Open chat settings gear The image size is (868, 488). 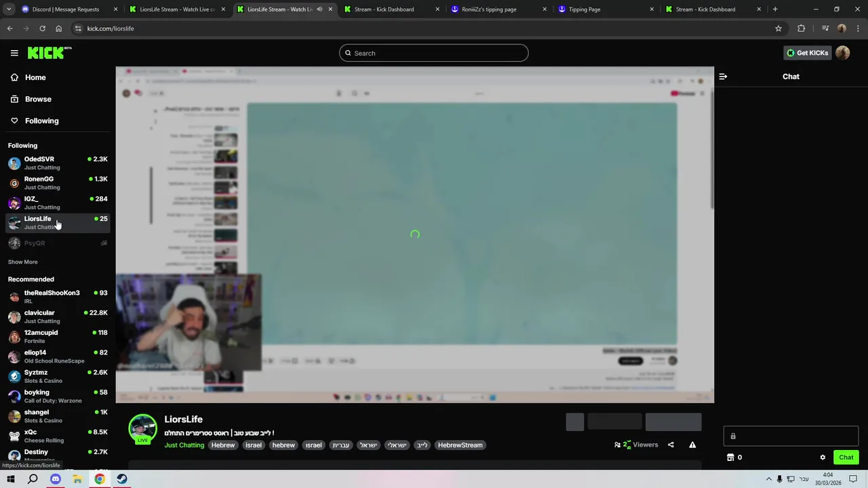[823, 457]
